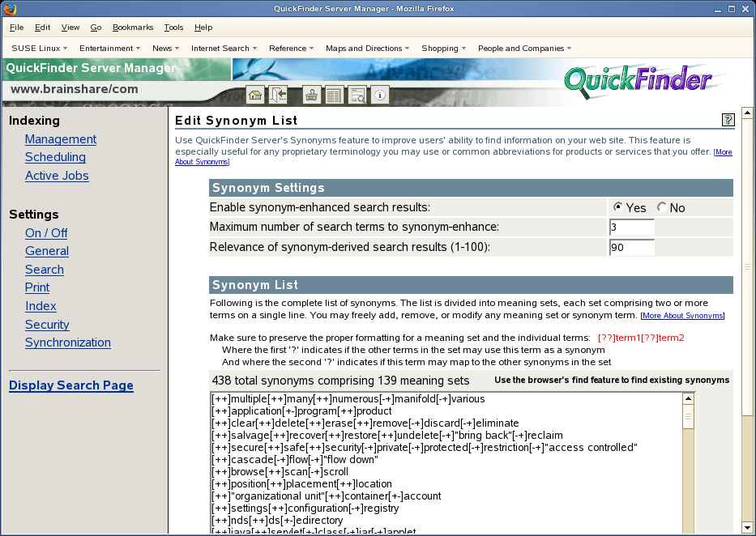Screen dimensions: 756x536
Task: Open the Scheduling link
Action: coord(55,157)
